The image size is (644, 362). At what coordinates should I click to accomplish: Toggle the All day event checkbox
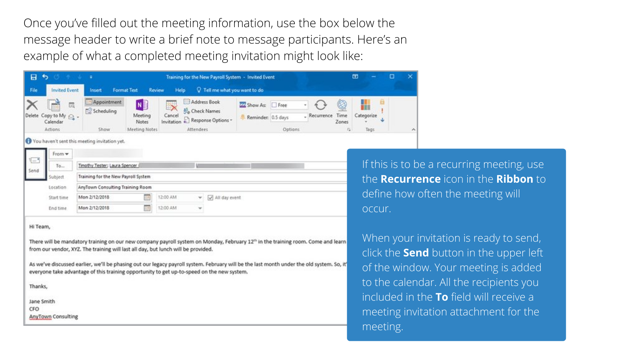tap(210, 198)
